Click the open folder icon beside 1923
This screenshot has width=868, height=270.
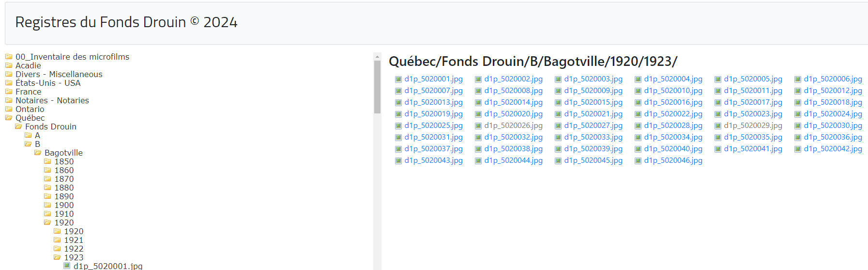point(57,257)
